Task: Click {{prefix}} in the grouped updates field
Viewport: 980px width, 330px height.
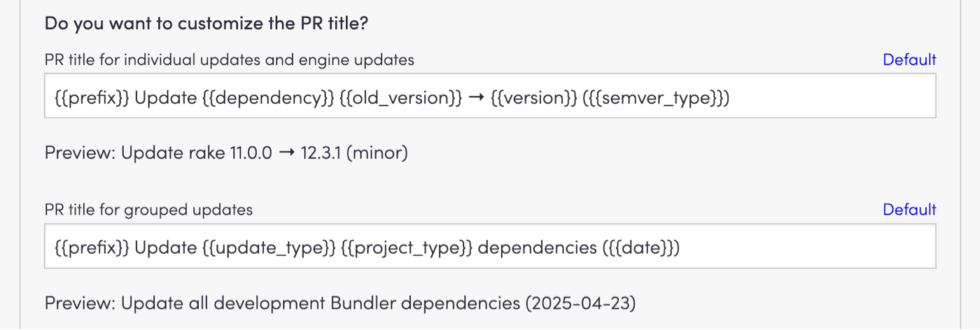Action: click(x=91, y=247)
